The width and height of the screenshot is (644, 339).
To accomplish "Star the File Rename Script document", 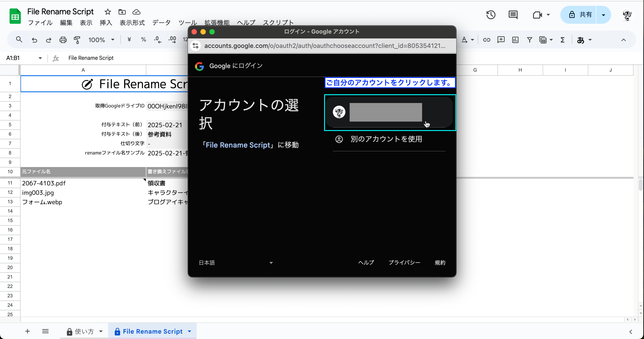I will tap(108, 12).
